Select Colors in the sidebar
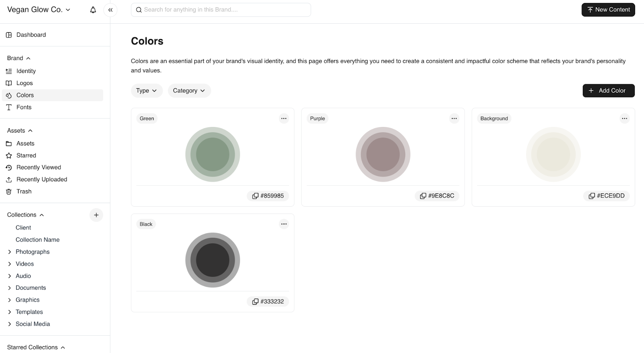This screenshot has height=353, width=644. (52, 95)
